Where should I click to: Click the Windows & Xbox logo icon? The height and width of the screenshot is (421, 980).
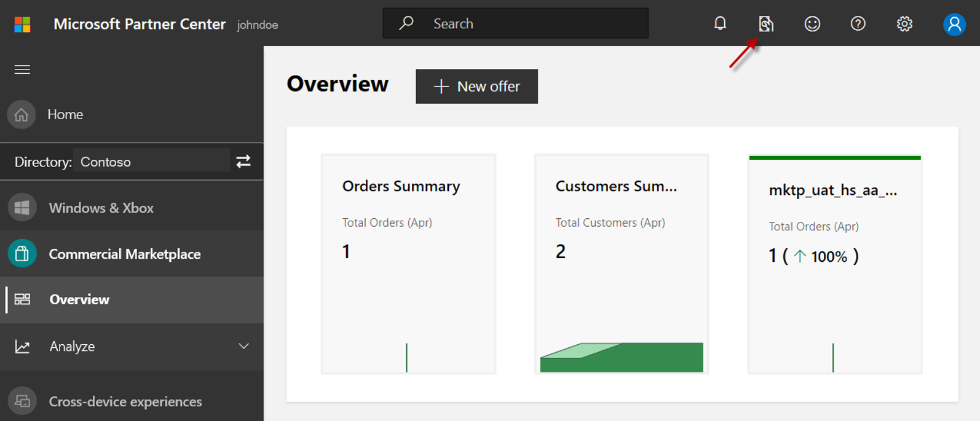coord(22,208)
